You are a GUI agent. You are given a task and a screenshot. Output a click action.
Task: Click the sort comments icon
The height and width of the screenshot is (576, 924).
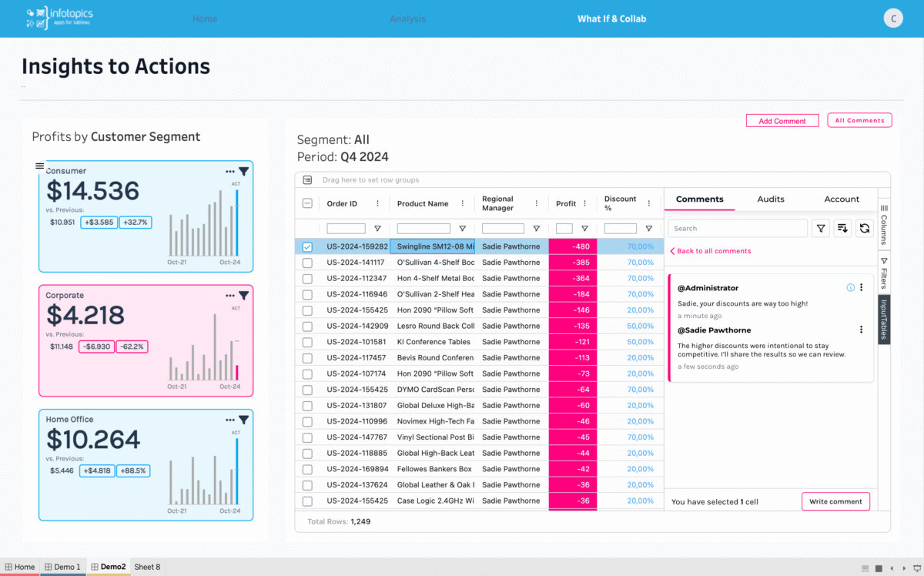click(842, 228)
